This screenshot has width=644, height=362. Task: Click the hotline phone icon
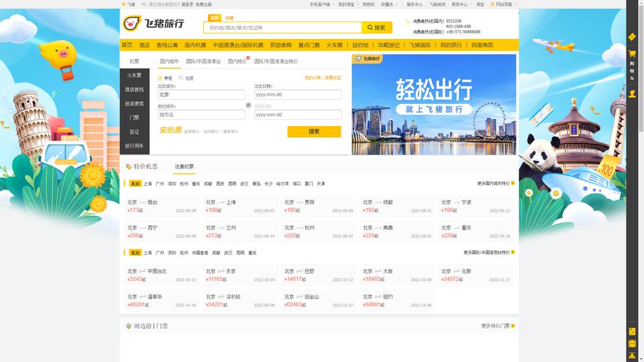pos(408,21)
